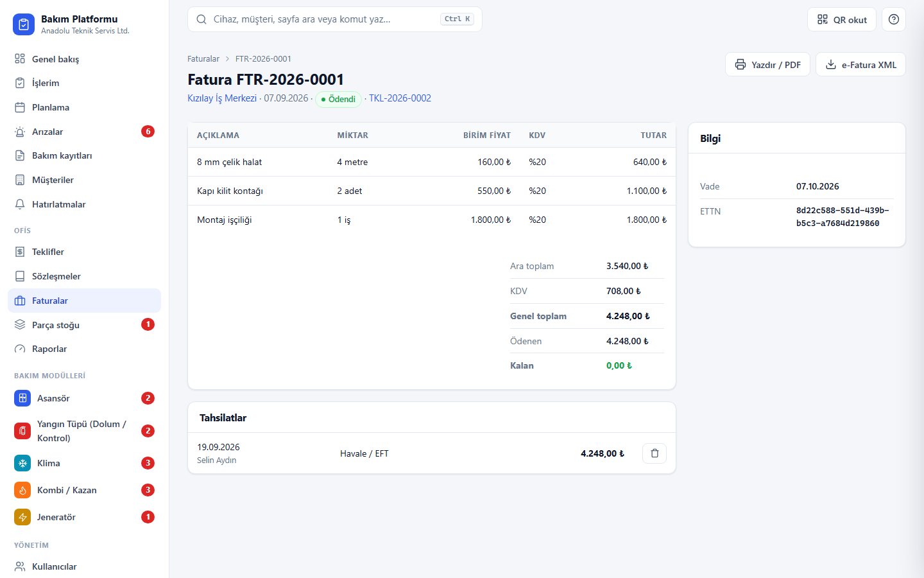Click the Planlama calendar icon
Image resolution: width=924 pixels, height=578 pixels.
pyautogui.click(x=20, y=107)
